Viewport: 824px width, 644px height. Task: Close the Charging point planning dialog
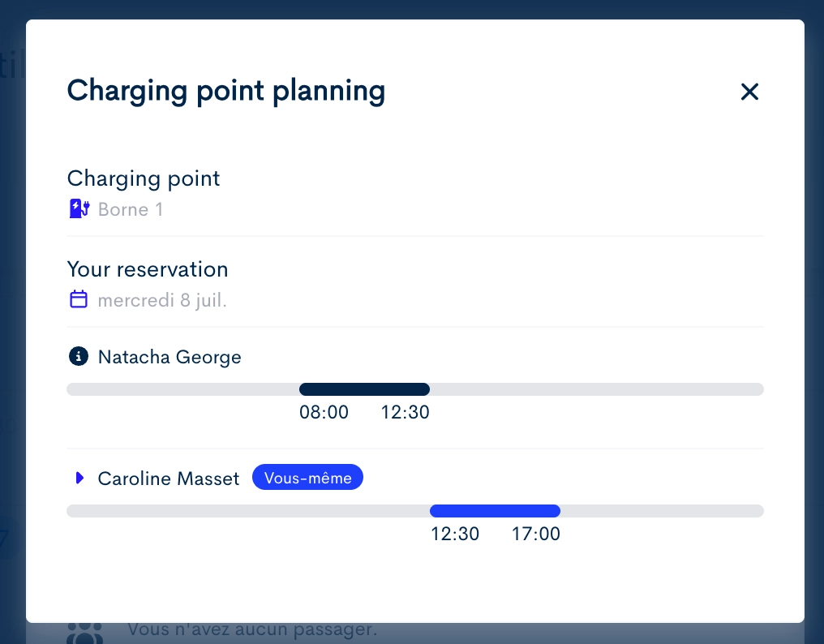pyautogui.click(x=749, y=92)
